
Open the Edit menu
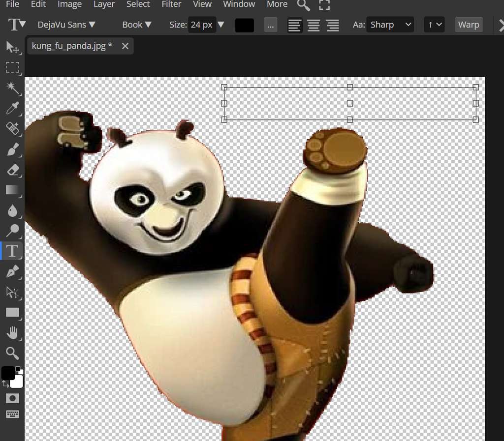pos(38,4)
